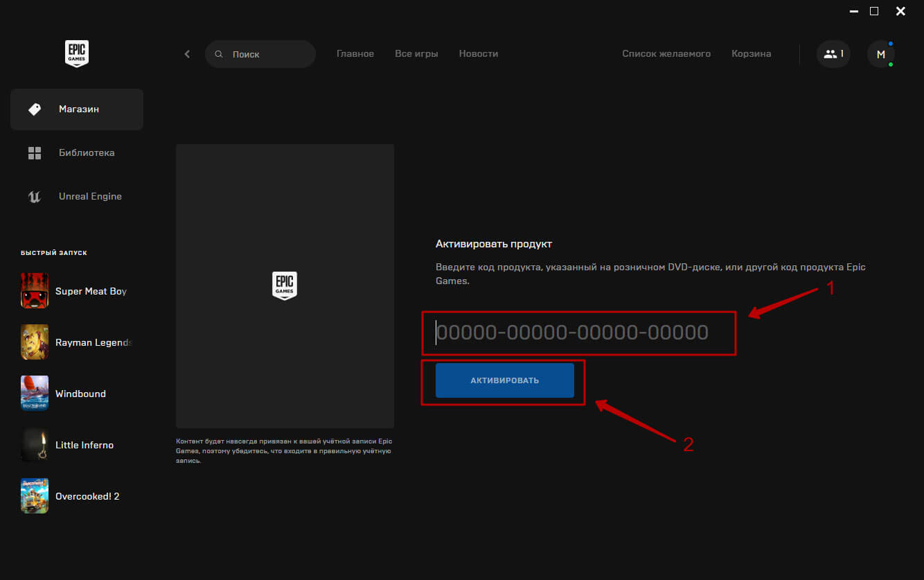The width and height of the screenshot is (924, 580).
Task: Open Список желаемого wishlist link
Action: pos(666,54)
